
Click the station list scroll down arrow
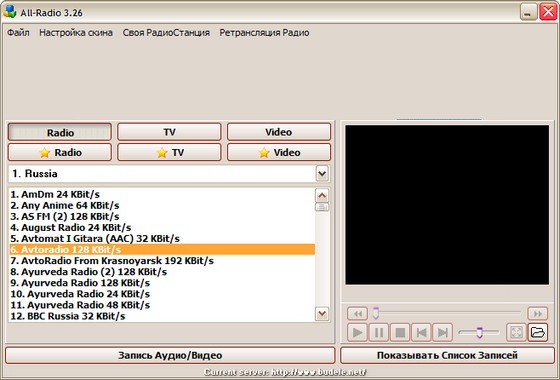322,314
